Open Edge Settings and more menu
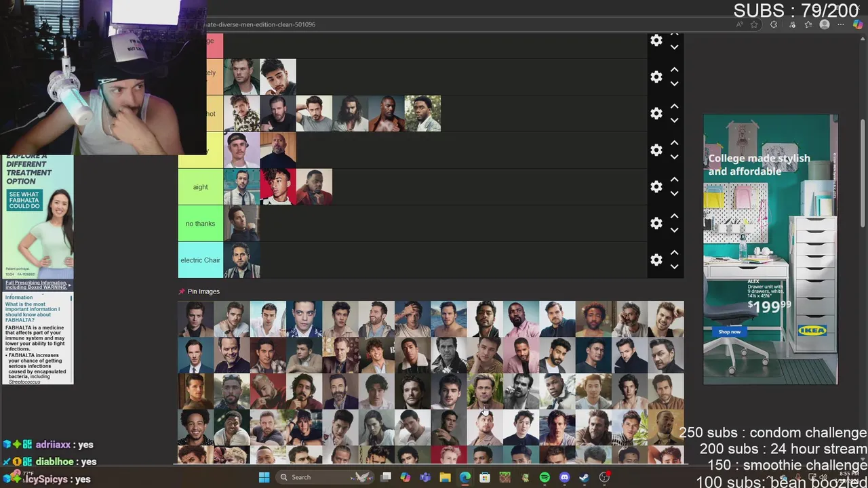 (x=841, y=24)
